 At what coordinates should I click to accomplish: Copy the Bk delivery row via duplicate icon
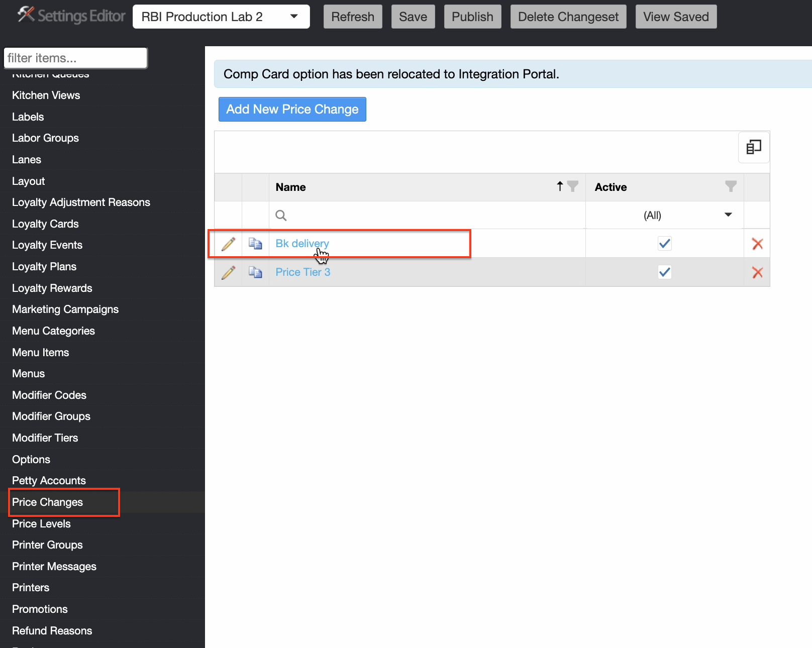(x=255, y=244)
